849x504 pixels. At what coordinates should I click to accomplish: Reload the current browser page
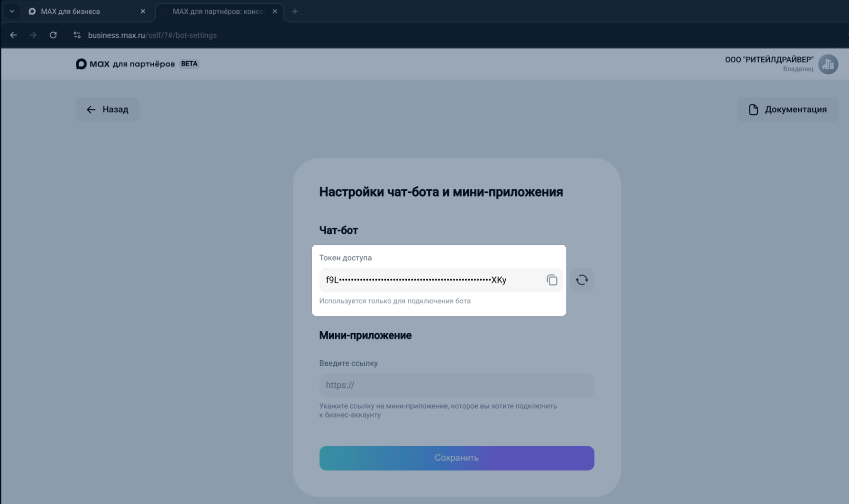tap(53, 35)
